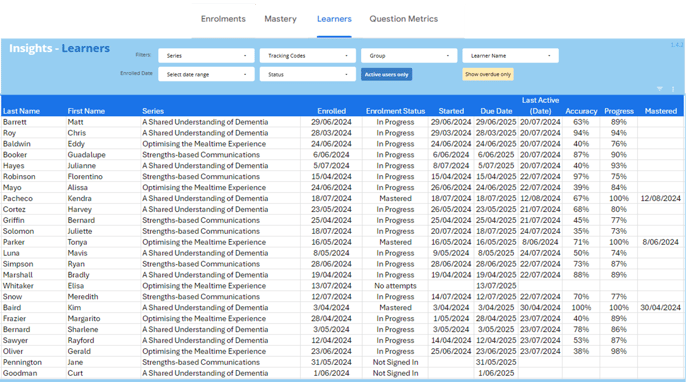Switch to the Mastery tab
Image resolution: width=688 pixels, height=382 pixels.
click(x=280, y=19)
